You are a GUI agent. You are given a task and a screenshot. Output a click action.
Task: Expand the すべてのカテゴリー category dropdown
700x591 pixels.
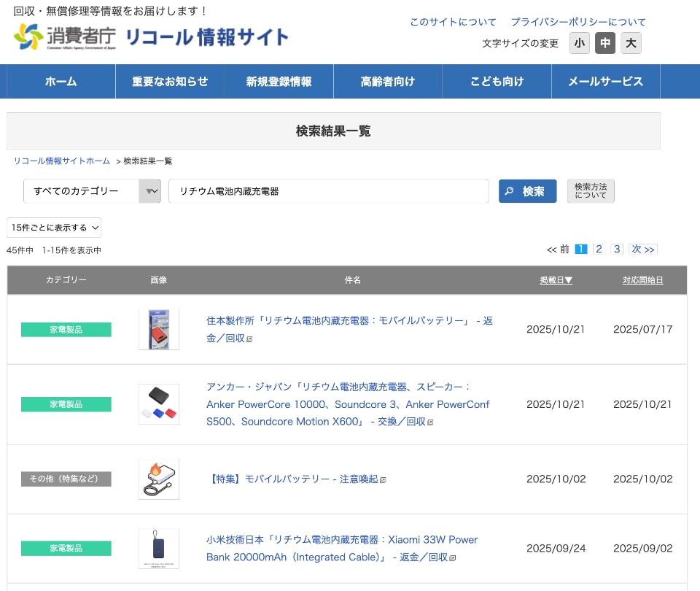92,191
